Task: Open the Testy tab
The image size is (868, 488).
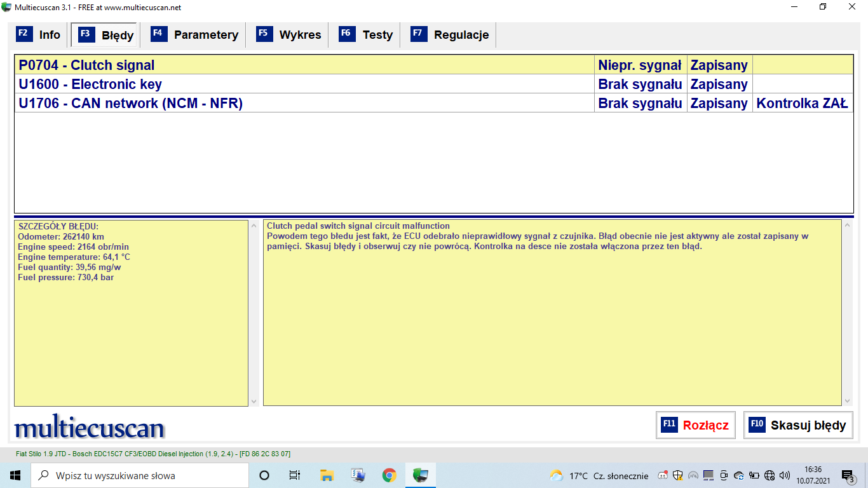Action: coord(366,35)
